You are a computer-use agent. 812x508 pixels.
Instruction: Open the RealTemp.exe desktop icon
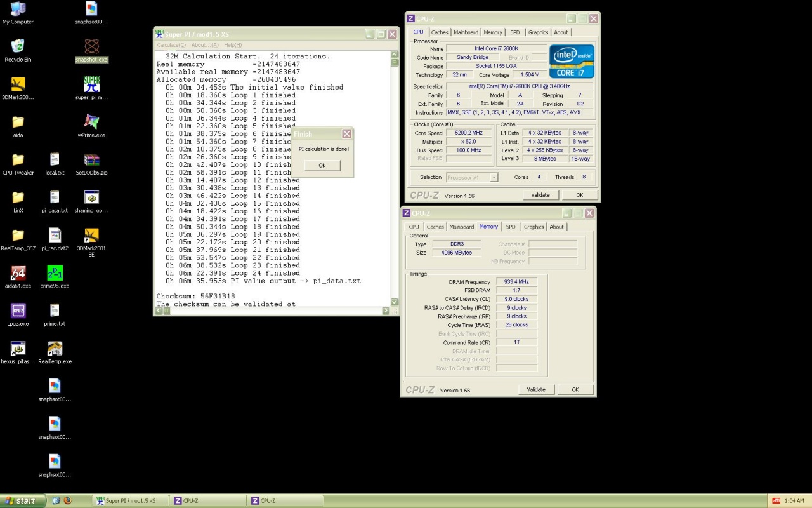click(x=55, y=349)
